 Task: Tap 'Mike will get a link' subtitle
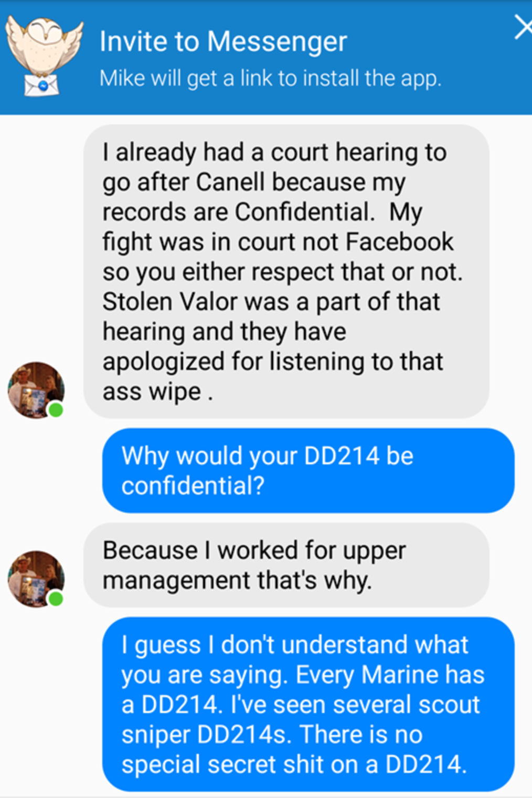pyautogui.click(x=270, y=78)
